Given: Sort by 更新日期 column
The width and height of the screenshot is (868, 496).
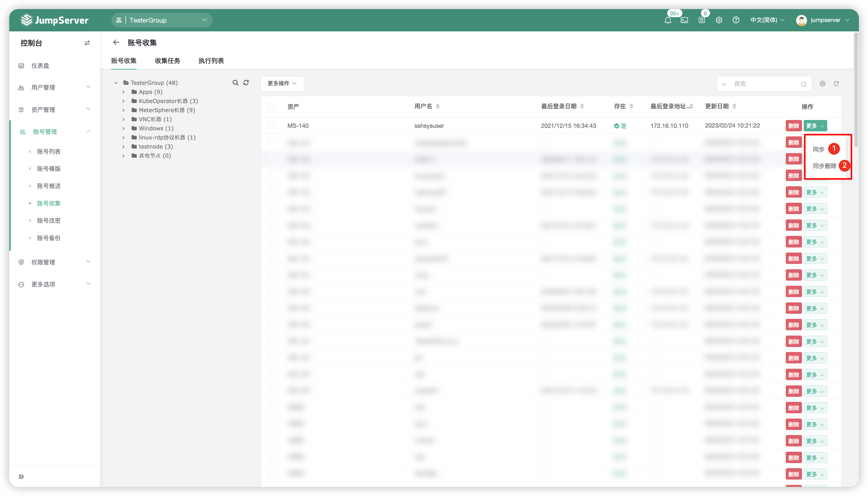Looking at the screenshot, I should [734, 106].
